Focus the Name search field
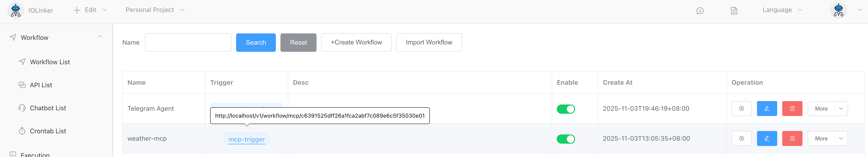 188,43
